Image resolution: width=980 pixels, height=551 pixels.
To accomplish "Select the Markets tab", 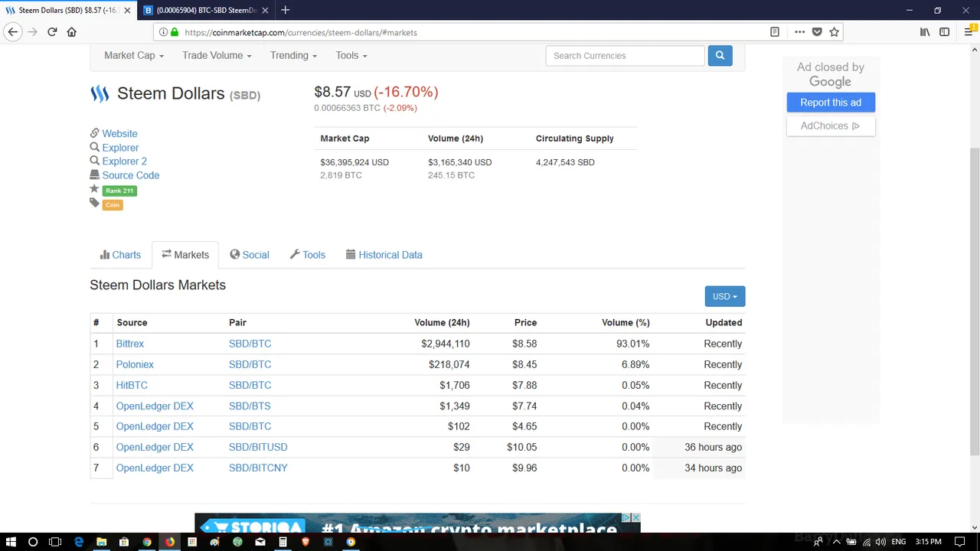I will click(x=185, y=255).
